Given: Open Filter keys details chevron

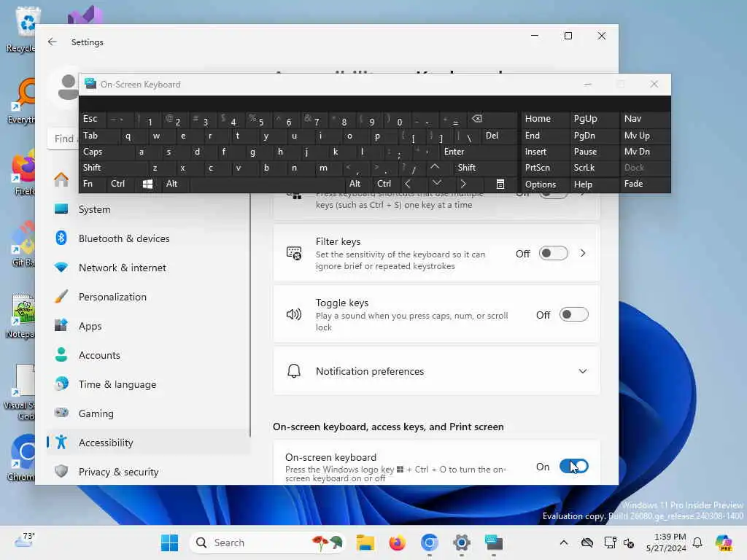Looking at the screenshot, I should click(x=583, y=253).
